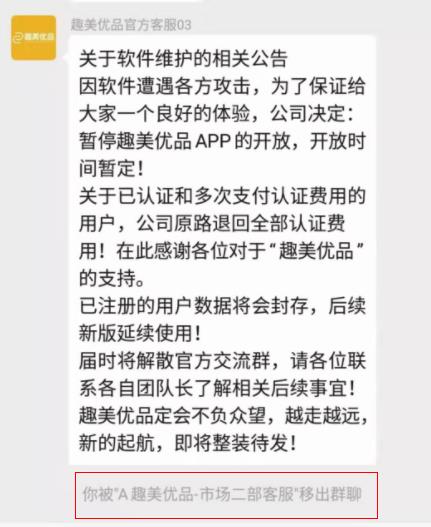Open the 趣美优品 orange avatar profile
This screenshot has width=431, height=527.
click(x=34, y=37)
